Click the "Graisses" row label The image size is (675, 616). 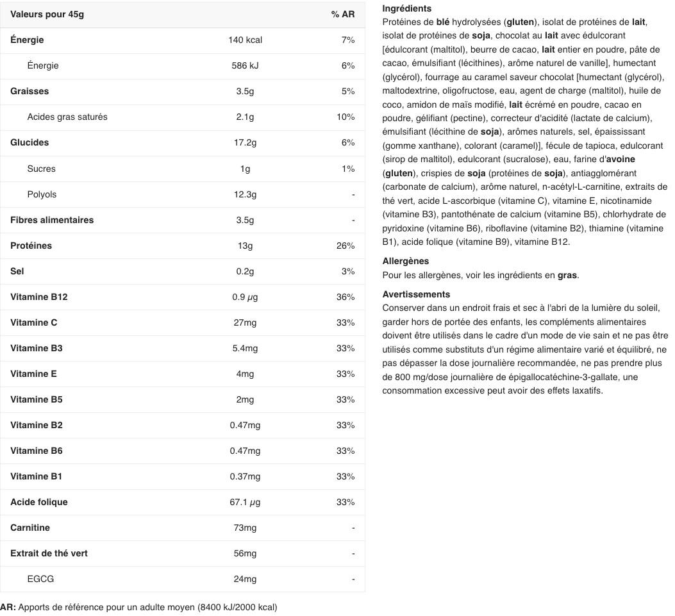tap(29, 91)
